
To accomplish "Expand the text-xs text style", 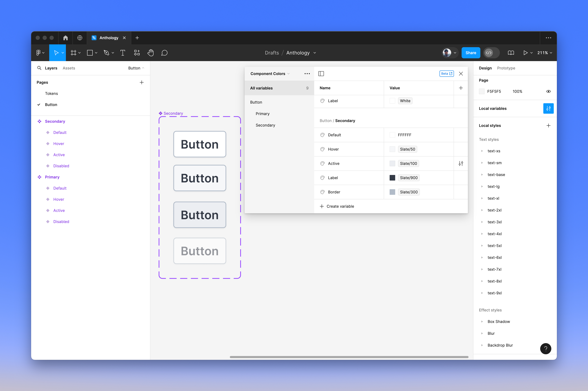I will coord(482,151).
